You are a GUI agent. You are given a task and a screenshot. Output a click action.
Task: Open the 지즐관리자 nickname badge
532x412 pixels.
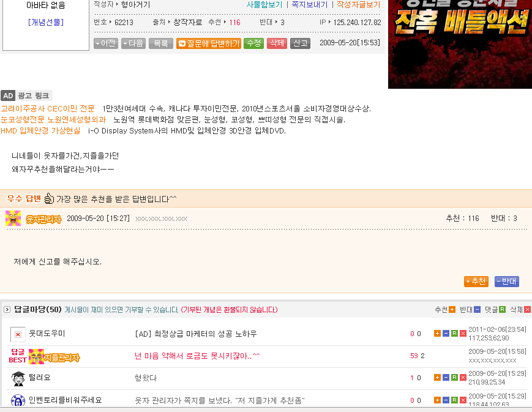click(x=62, y=358)
